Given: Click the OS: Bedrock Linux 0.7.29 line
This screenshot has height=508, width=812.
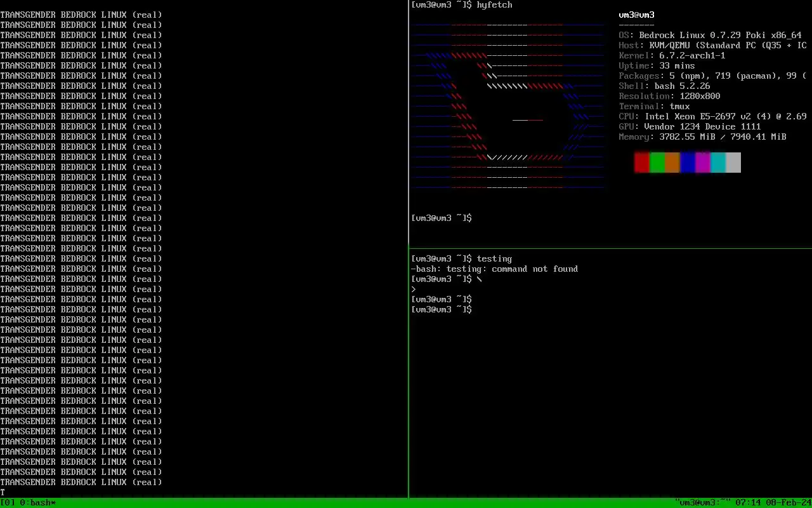Looking at the screenshot, I should pos(710,36).
